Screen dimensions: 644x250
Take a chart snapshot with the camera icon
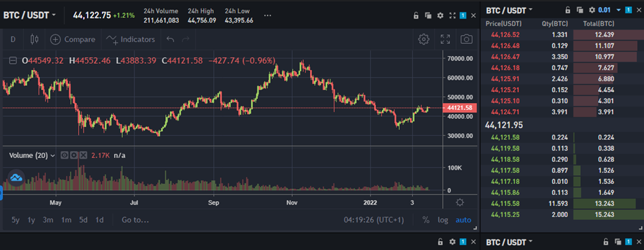[x=466, y=39]
